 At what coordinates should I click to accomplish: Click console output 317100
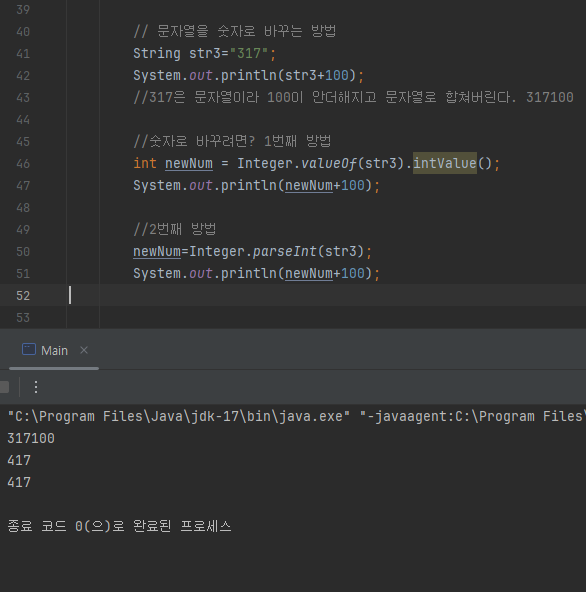[x=31, y=438]
